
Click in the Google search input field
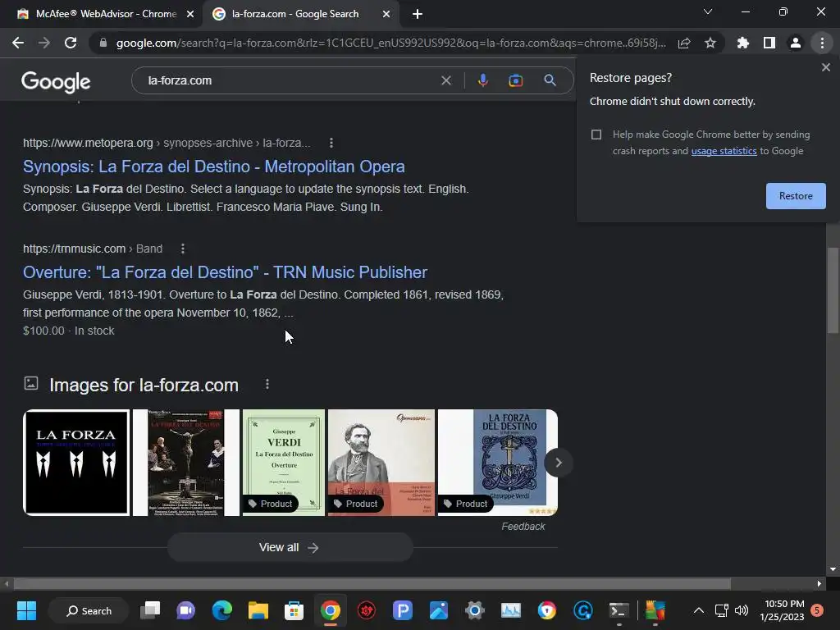(x=290, y=80)
